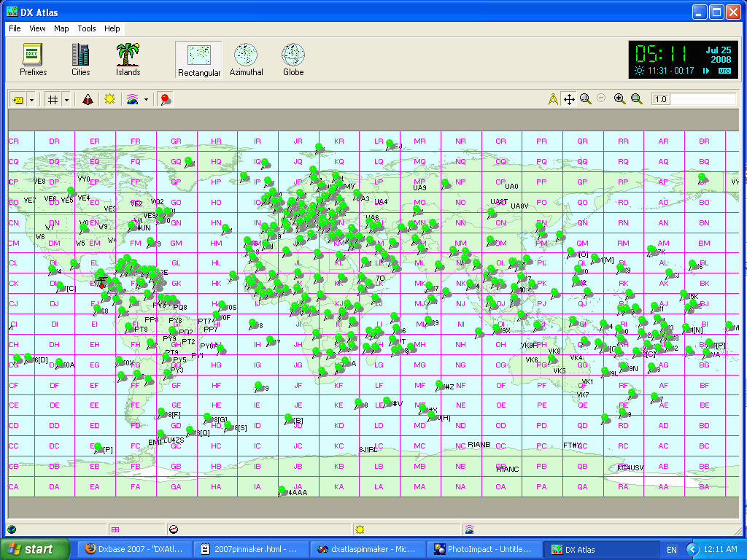The width and height of the screenshot is (747, 560).
Task: Show the aurora oval icon
Action: (x=87, y=98)
